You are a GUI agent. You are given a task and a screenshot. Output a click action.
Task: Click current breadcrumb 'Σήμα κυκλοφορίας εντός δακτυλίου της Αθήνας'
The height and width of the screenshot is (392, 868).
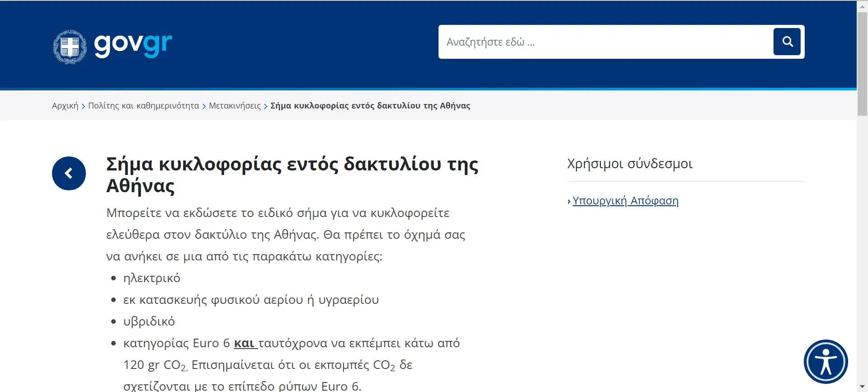click(370, 105)
